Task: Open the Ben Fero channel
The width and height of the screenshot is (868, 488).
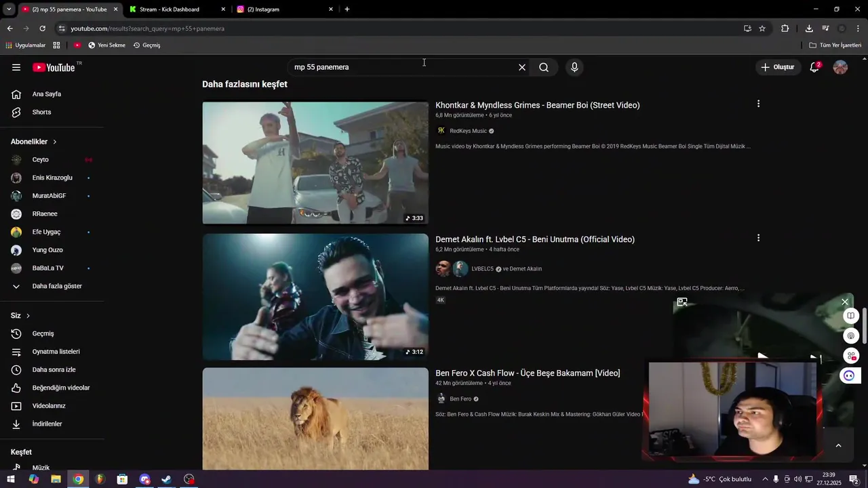Action: click(460, 399)
